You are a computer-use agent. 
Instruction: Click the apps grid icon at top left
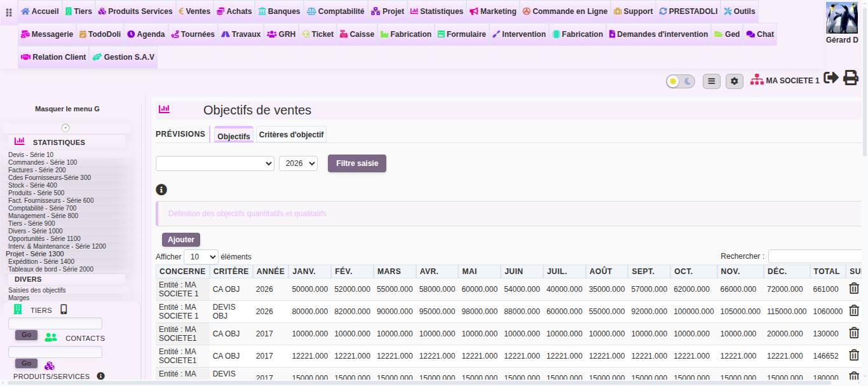9,12
